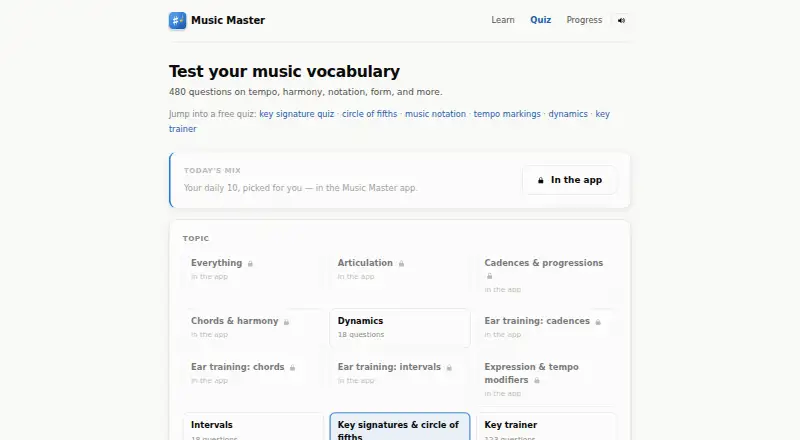The width and height of the screenshot is (800, 440).
Task: Click the lock icon in the In the app button
Action: tap(540, 180)
